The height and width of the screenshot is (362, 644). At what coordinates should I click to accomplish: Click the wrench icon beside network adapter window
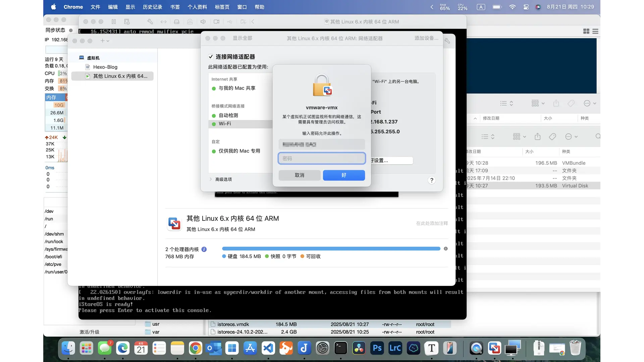coord(447,41)
